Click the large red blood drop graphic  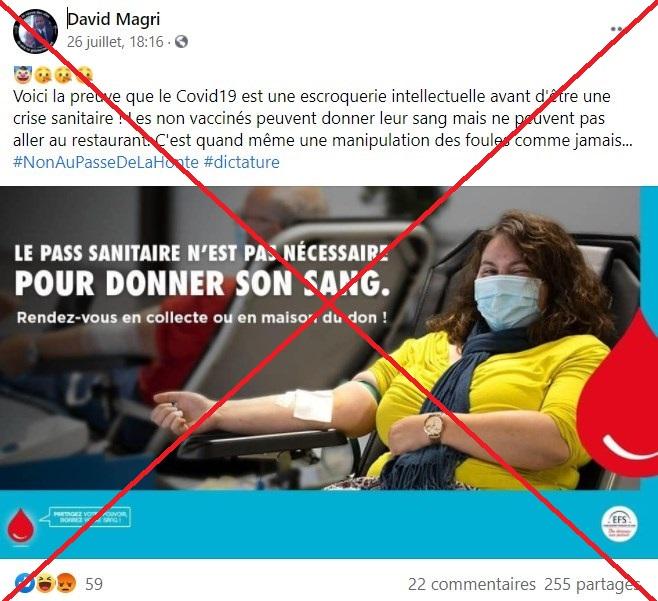click(x=617, y=395)
